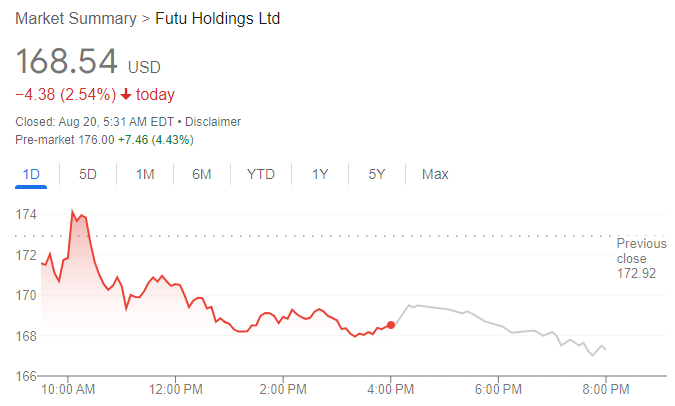Screen dimensions: 675x406
Task: Show the 6M price history tab
Action: pos(202,174)
